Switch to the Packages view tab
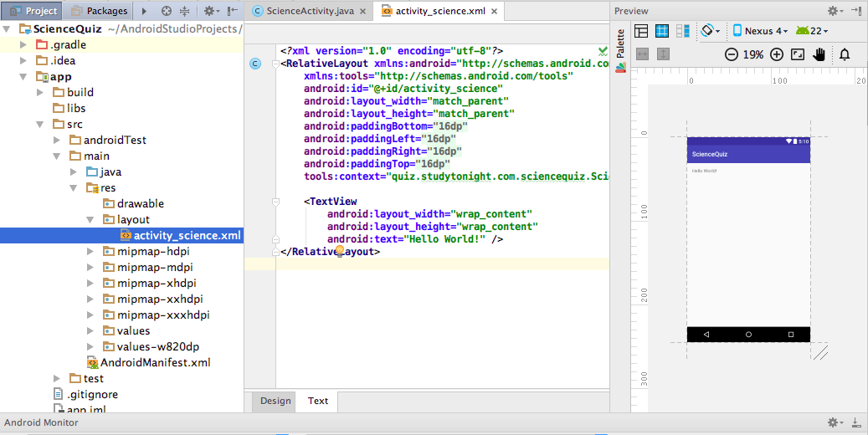 99,11
